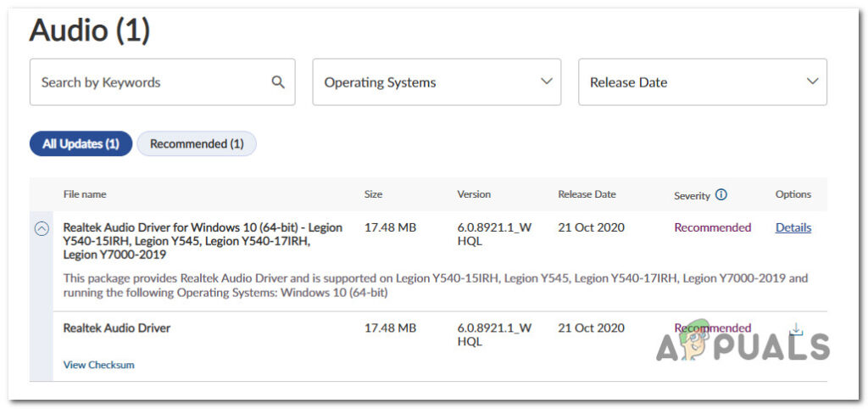Screen dimensions: 868x409
Task: Click the package description text
Action: tap(436, 285)
